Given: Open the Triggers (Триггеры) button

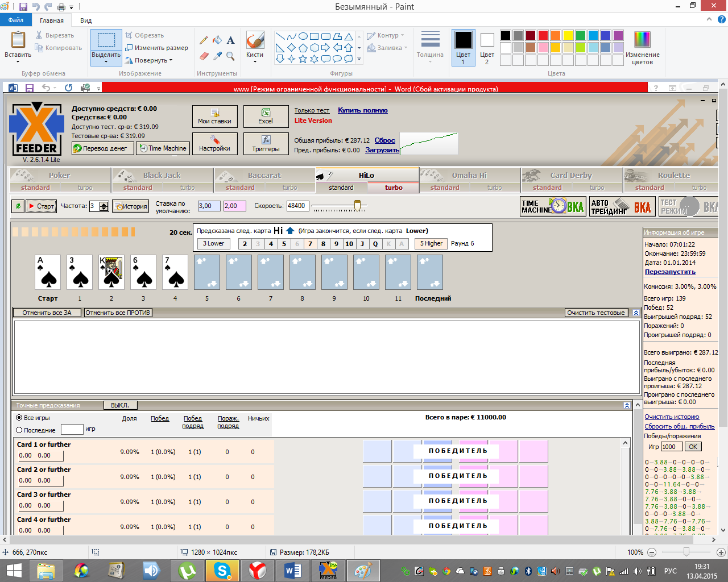Looking at the screenshot, I should click(266, 144).
